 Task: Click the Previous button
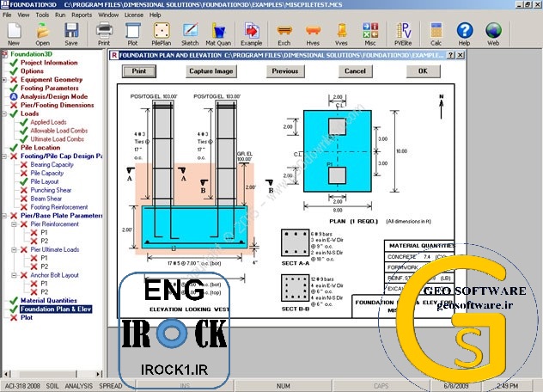(x=285, y=71)
